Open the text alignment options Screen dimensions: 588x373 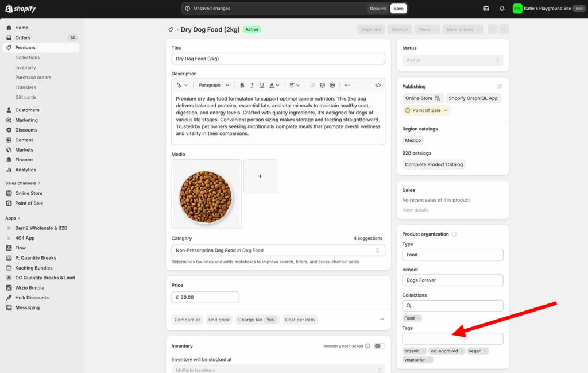click(295, 85)
